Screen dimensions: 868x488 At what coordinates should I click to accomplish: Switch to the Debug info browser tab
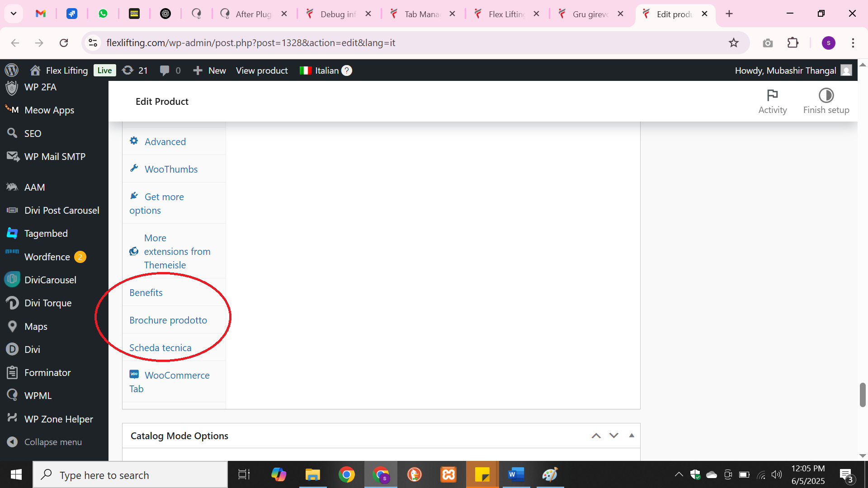(x=339, y=14)
